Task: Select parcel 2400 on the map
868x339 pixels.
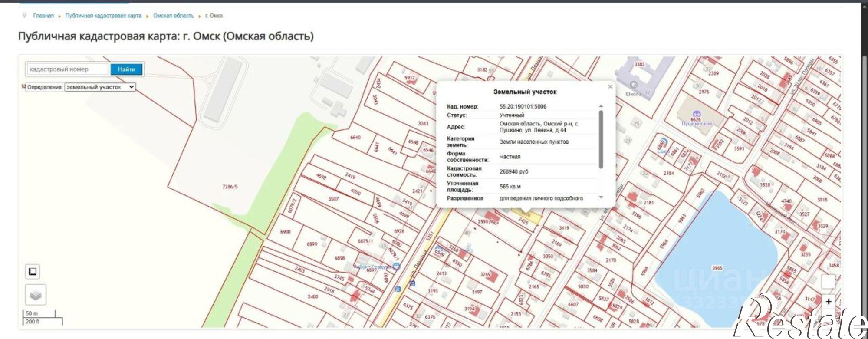Action: coord(313,297)
